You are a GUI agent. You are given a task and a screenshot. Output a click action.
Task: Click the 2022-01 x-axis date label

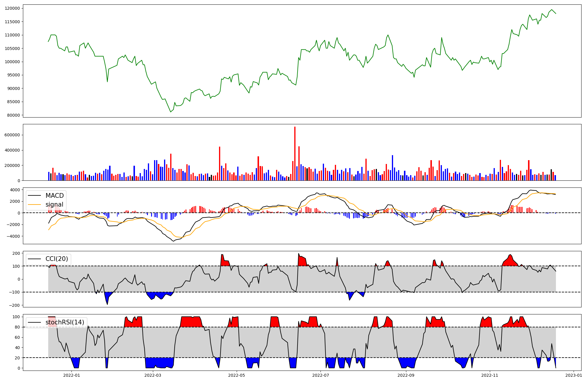pos(71,375)
